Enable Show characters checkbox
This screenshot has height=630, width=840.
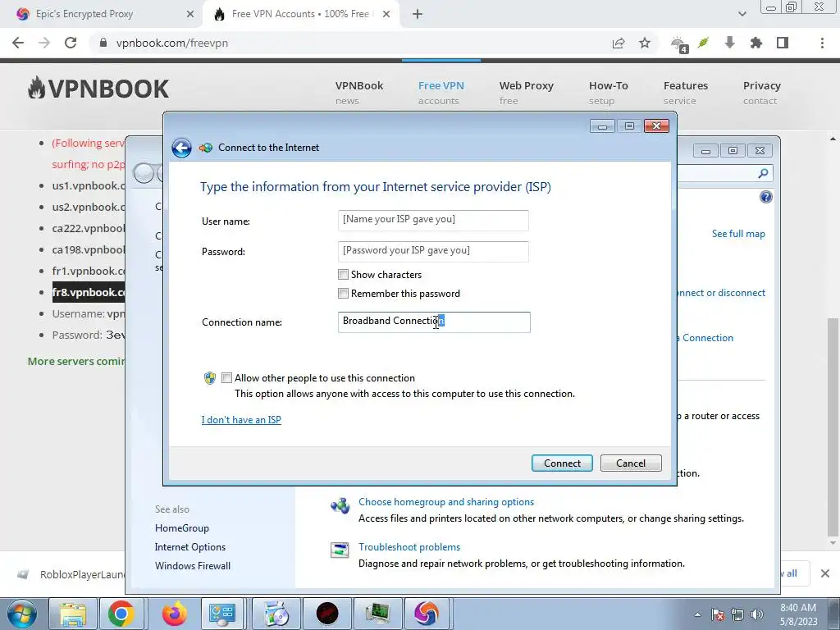[x=344, y=275]
